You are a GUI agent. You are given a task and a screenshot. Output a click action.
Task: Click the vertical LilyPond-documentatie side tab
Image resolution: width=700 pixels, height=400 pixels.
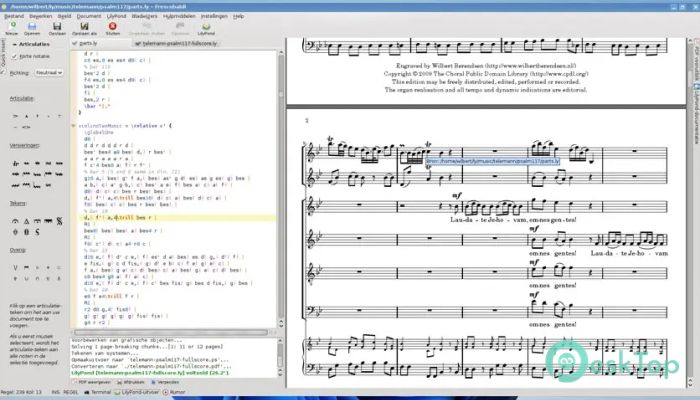tap(696, 114)
